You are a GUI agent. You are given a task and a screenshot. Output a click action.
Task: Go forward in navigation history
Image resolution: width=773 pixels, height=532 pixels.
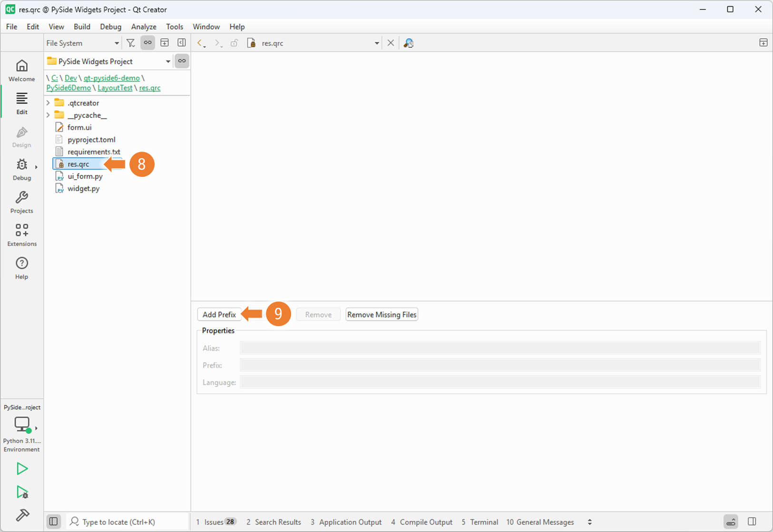coord(218,43)
